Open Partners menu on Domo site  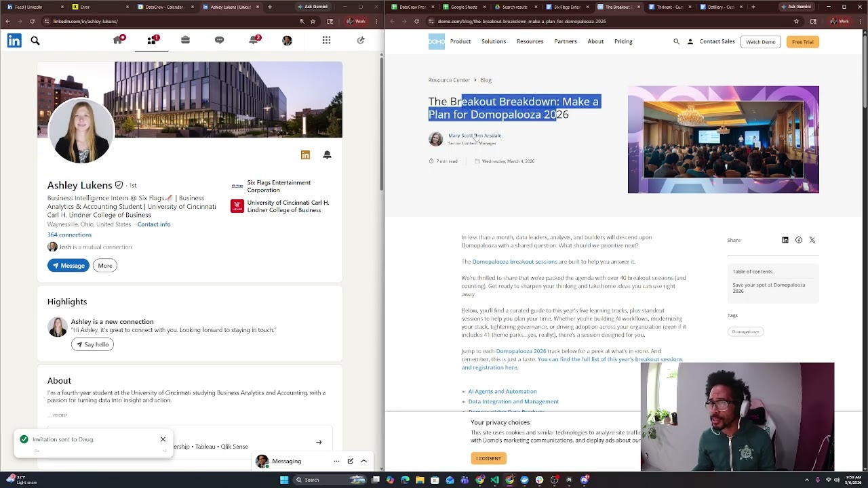tap(566, 41)
